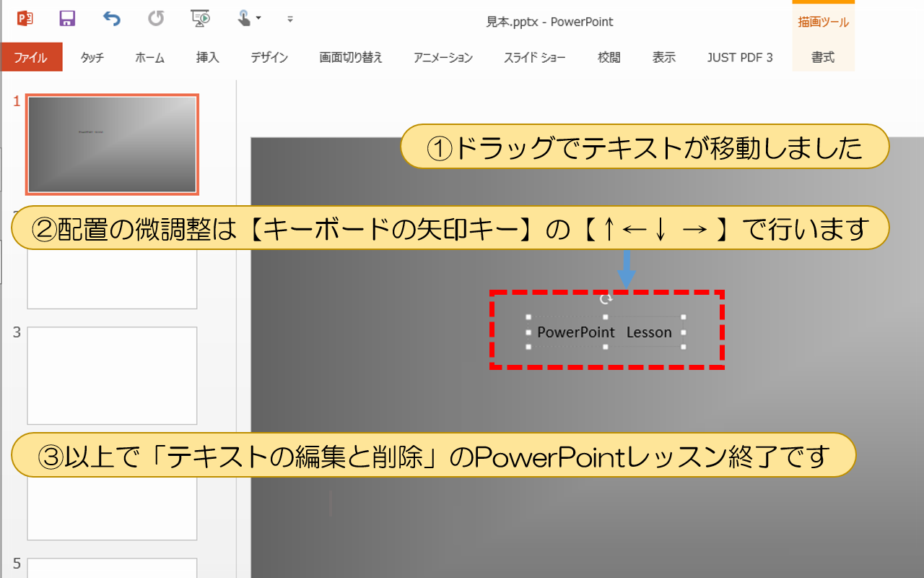924x578 pixels.
Task: Open the 表示 tab
Action: (x=663, y=58)
